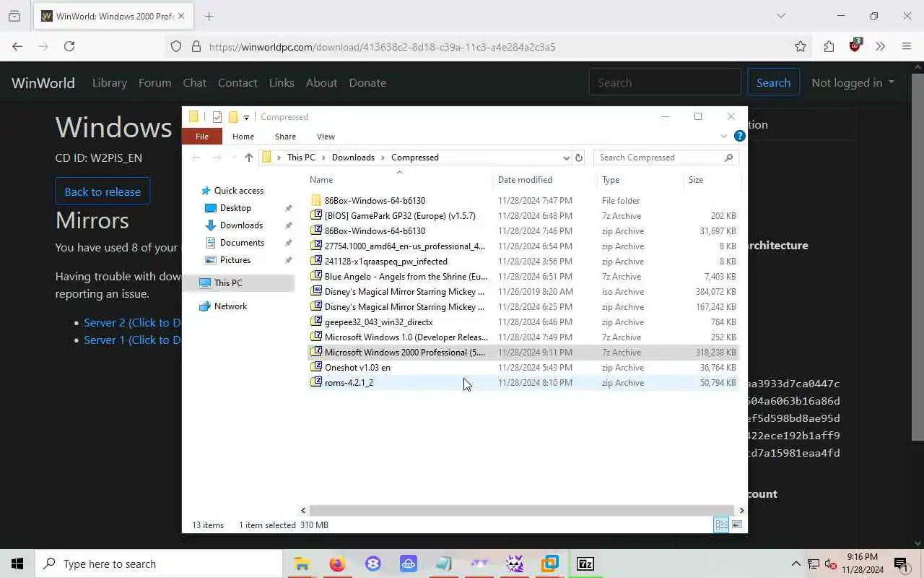
Task: Open the Donate link on WinWorld
Action: tap(367, 82)
